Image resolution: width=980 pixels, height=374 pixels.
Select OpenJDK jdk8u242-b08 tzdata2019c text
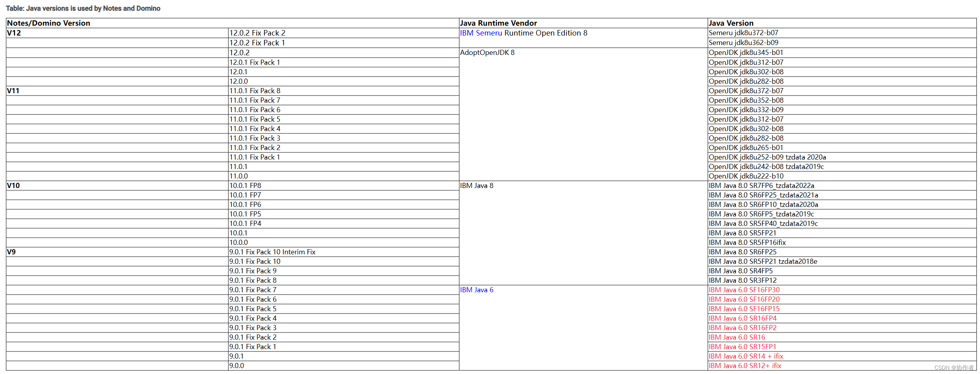pos(766,167)
